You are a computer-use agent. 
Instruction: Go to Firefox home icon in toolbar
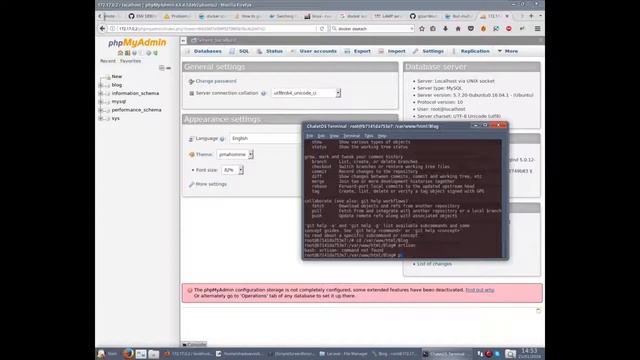(x=458, y=29)
